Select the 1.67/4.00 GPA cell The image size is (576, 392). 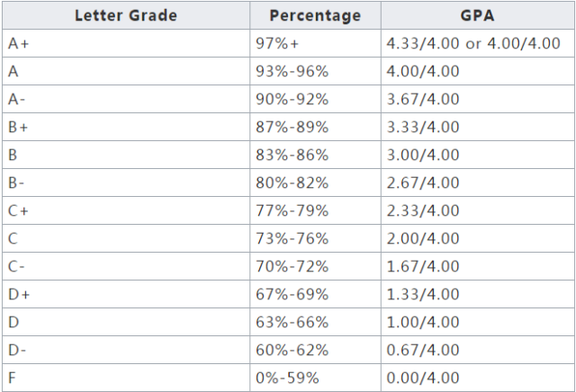(478, 266)
